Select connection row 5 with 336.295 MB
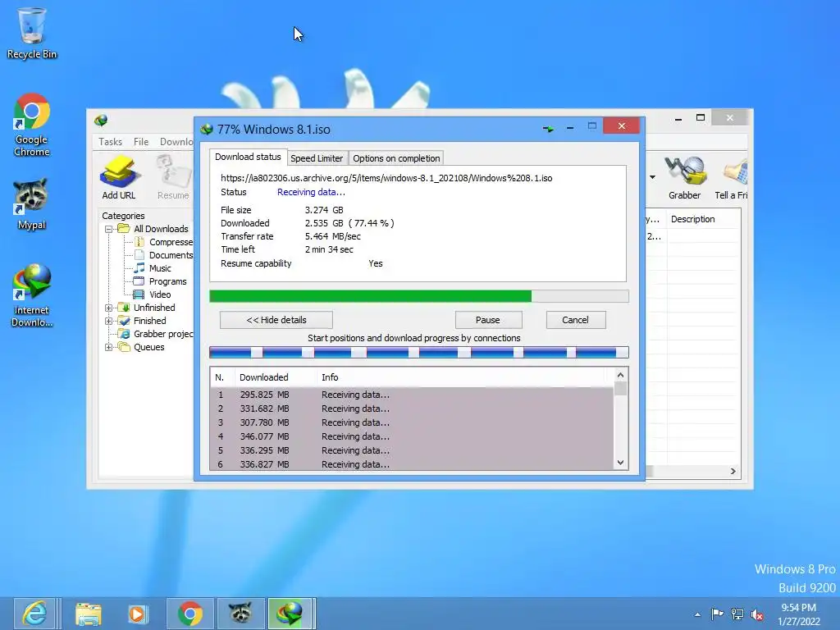 412,450
